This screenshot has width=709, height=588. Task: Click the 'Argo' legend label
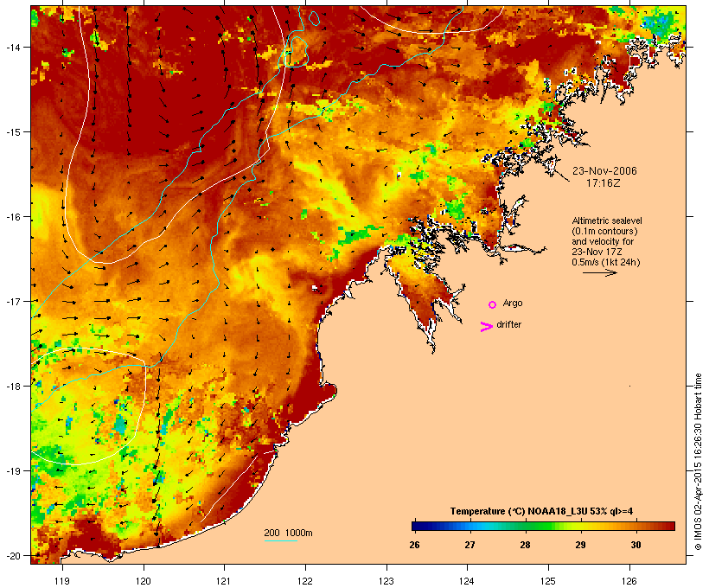513,303
